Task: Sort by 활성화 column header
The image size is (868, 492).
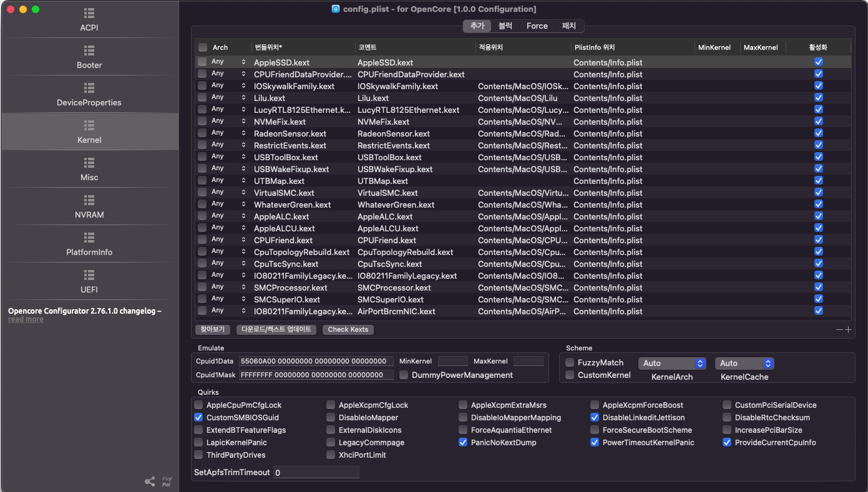Action: (818, 47)
